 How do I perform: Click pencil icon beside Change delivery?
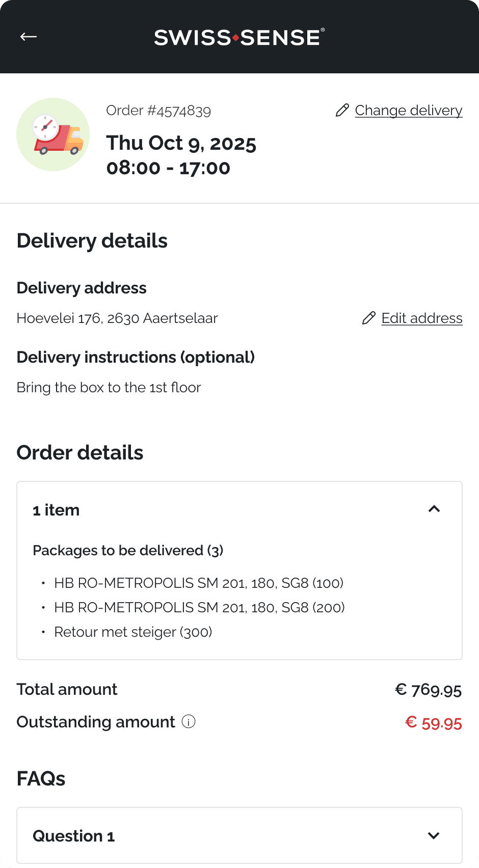click(342, 110)
